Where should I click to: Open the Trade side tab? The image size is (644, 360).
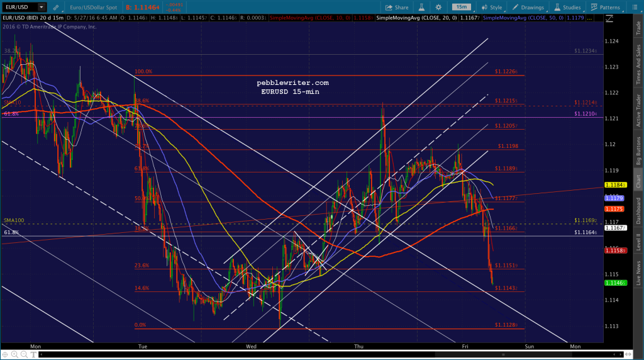tap(638, 28)
